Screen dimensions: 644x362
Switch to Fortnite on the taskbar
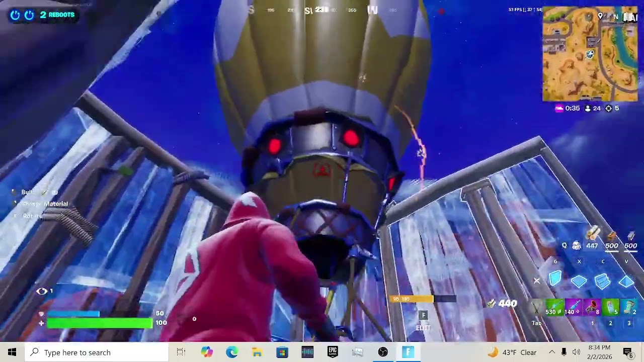point(408,352)
